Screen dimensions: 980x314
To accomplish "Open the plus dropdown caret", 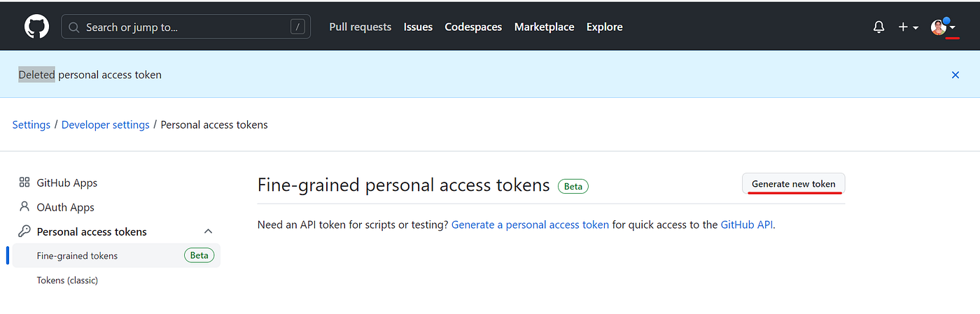I will click(916, 28).
